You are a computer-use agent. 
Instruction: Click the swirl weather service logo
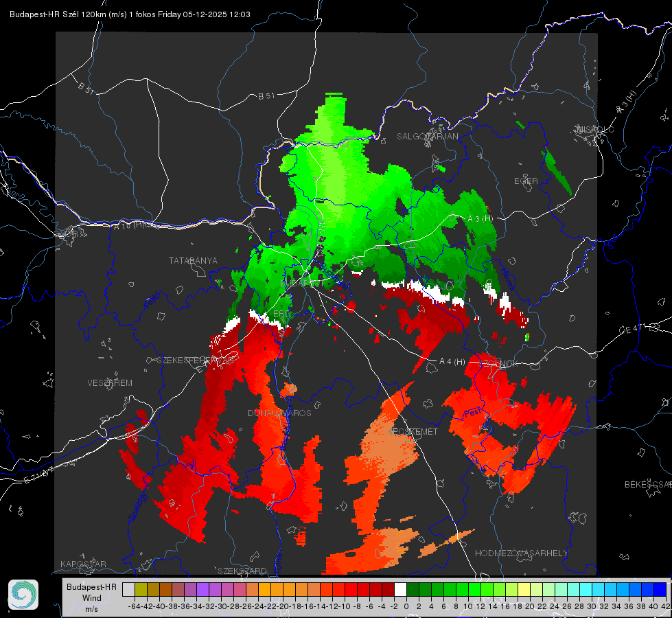(x=23, y=595)
